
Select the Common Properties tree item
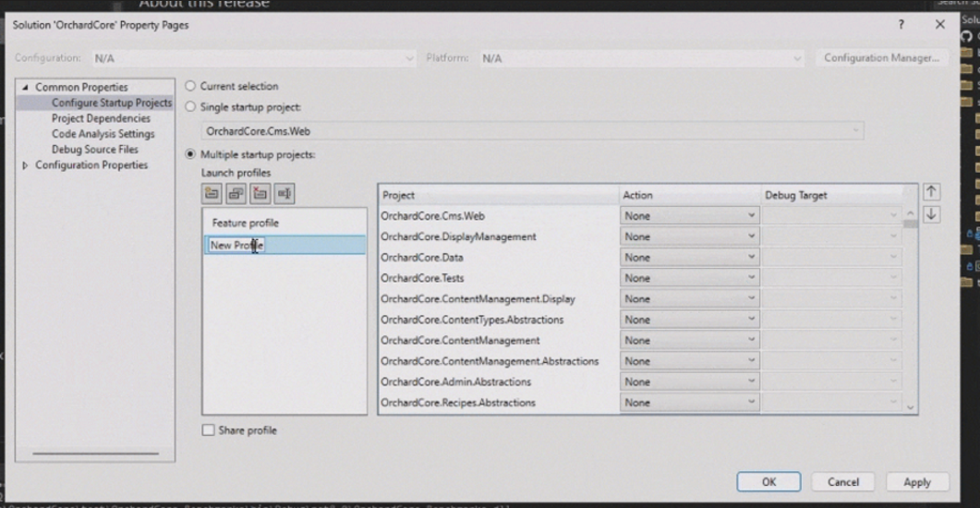click(81, 87)
